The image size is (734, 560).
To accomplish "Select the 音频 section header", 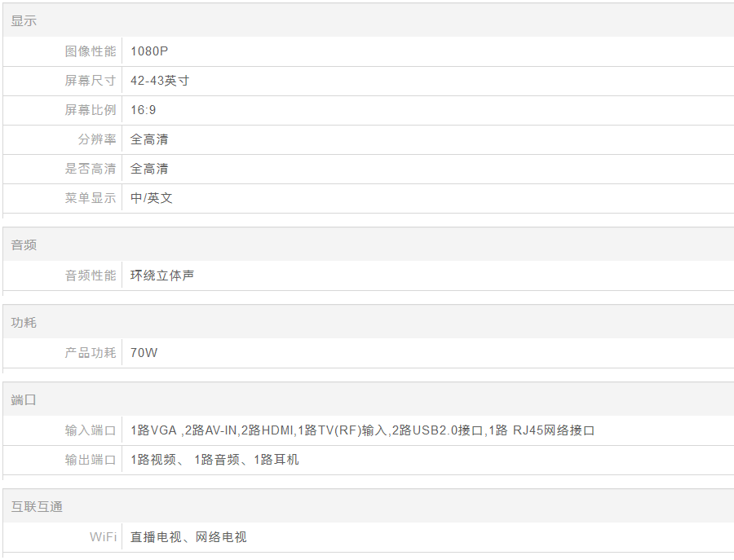I will pyautogui.click(x=24, y=245).
